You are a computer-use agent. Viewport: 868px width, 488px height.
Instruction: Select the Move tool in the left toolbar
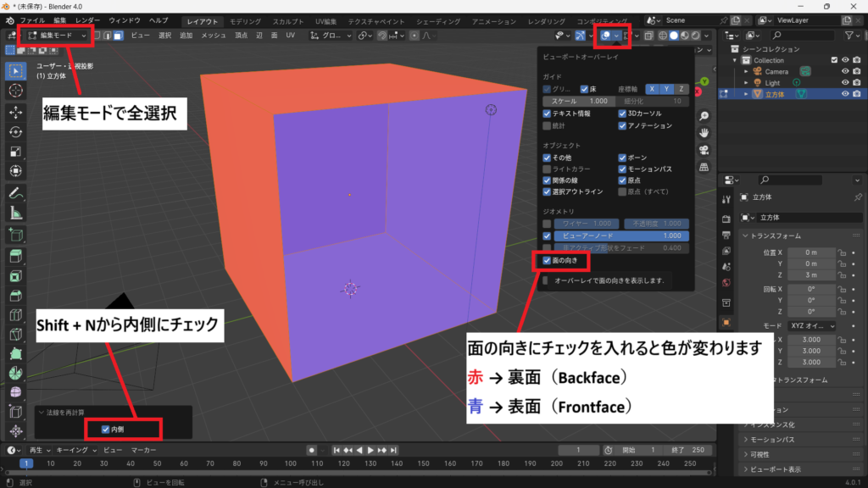pyautogui.click(x=15, y=112)
